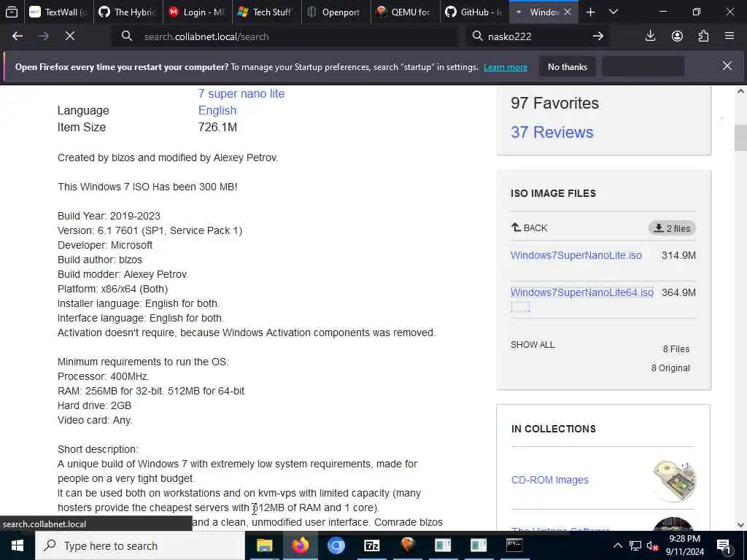Click SHOW ALL download options
The image size is (747, 560).
(x=533, y=345)
